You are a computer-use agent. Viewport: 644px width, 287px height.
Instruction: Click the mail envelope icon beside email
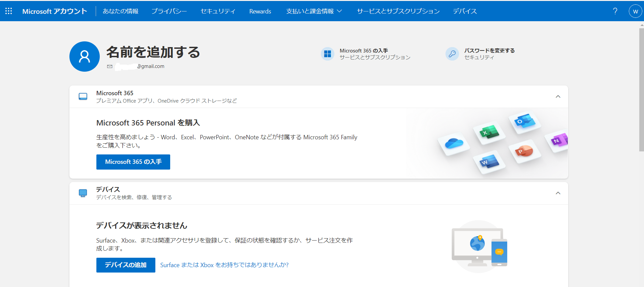pyautogui.click(x=110, y=67)
